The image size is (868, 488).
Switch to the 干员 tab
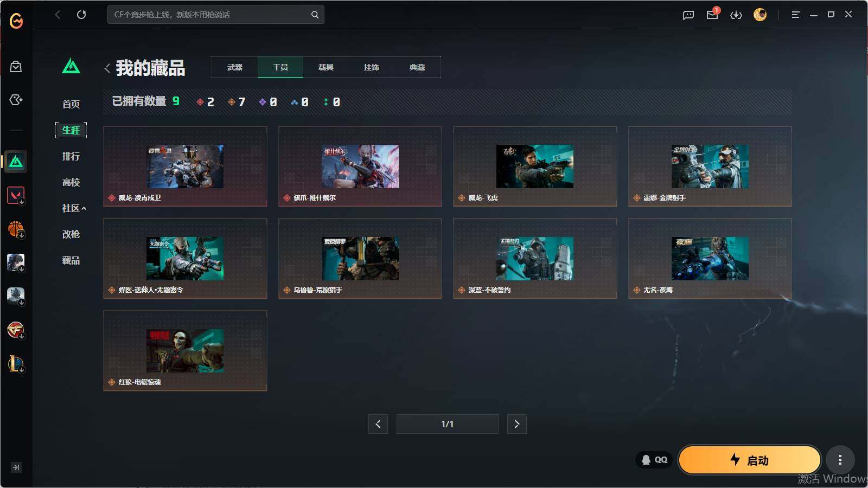point(280,67)
